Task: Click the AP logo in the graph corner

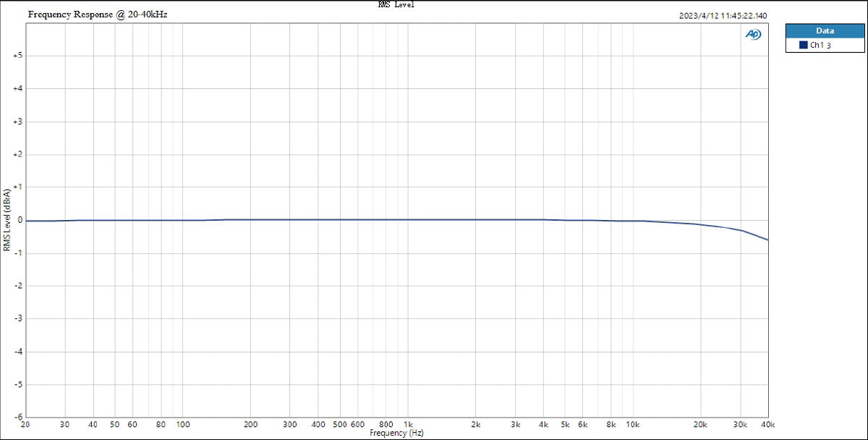Action: [753, 33]
